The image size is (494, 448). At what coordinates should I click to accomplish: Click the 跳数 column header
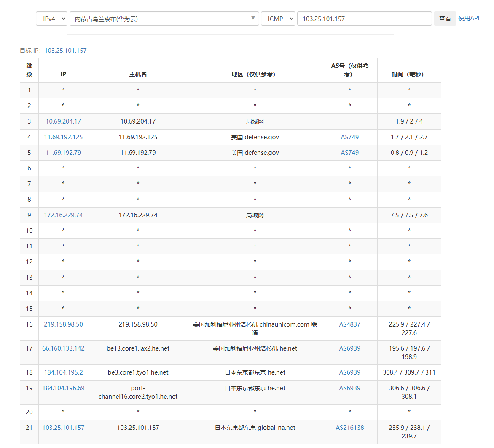coord(30,70)
